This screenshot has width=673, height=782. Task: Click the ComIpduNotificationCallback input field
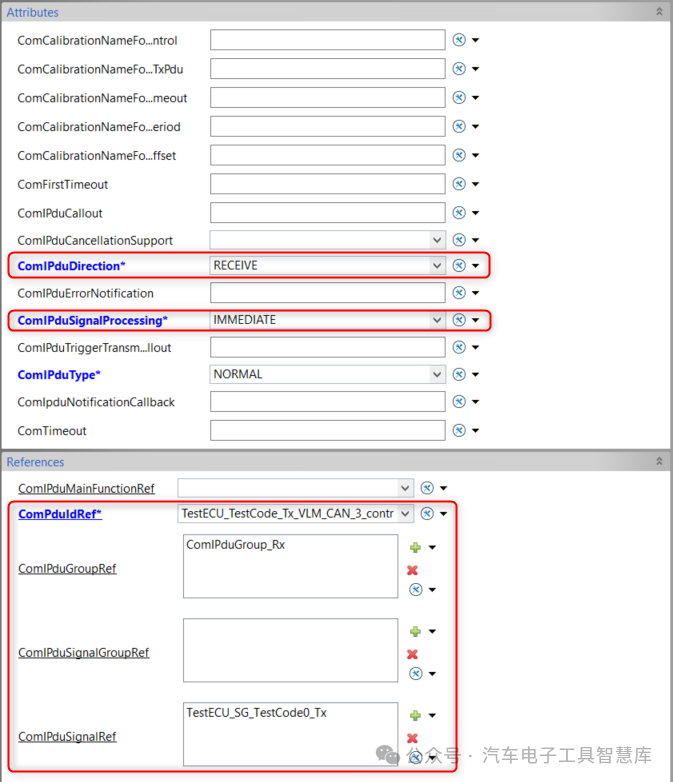[328, 401]
